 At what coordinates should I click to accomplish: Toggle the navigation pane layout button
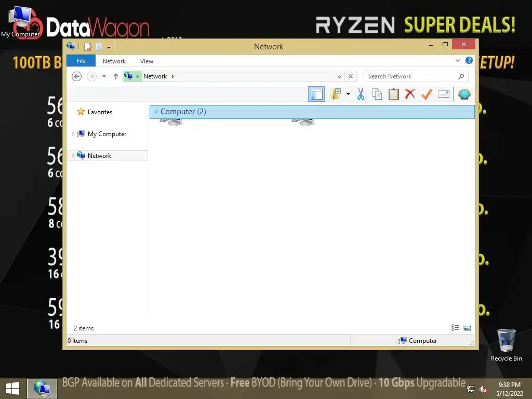coord(316,95)
